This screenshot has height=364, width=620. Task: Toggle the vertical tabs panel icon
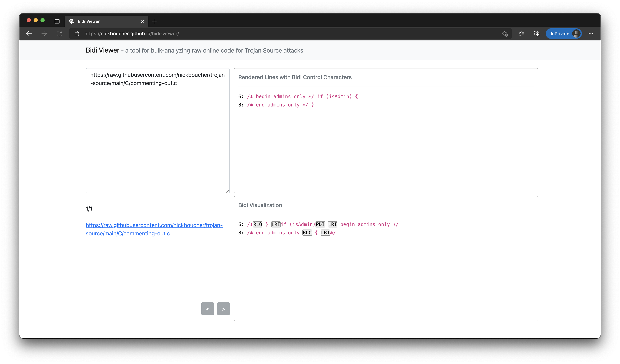57,21
